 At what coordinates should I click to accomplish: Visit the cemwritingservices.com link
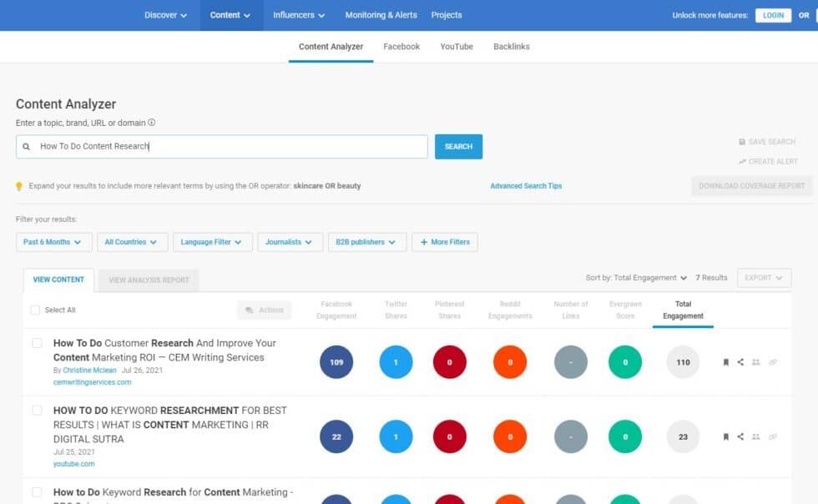(x=93, y=382)
